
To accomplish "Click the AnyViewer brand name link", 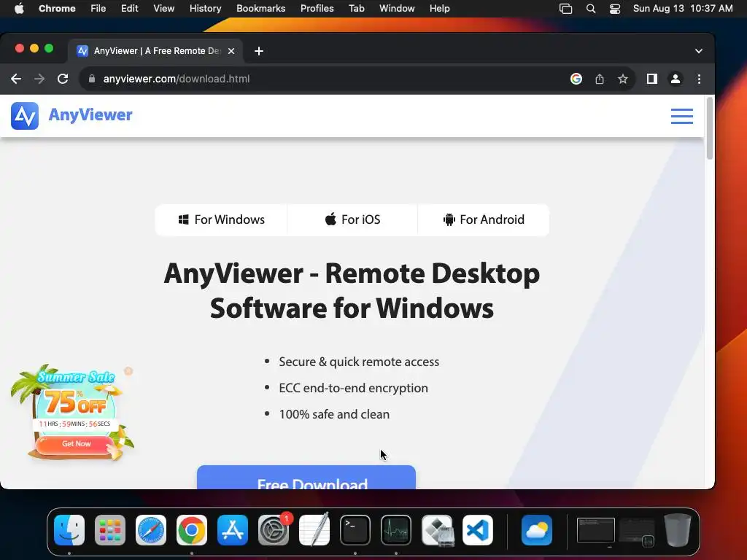I will click(90, 114).
